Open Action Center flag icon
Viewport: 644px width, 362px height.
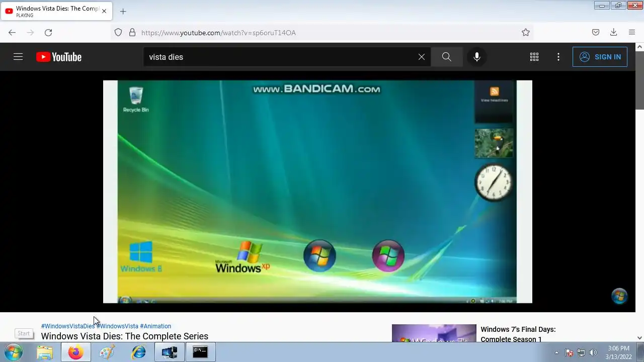569,352
